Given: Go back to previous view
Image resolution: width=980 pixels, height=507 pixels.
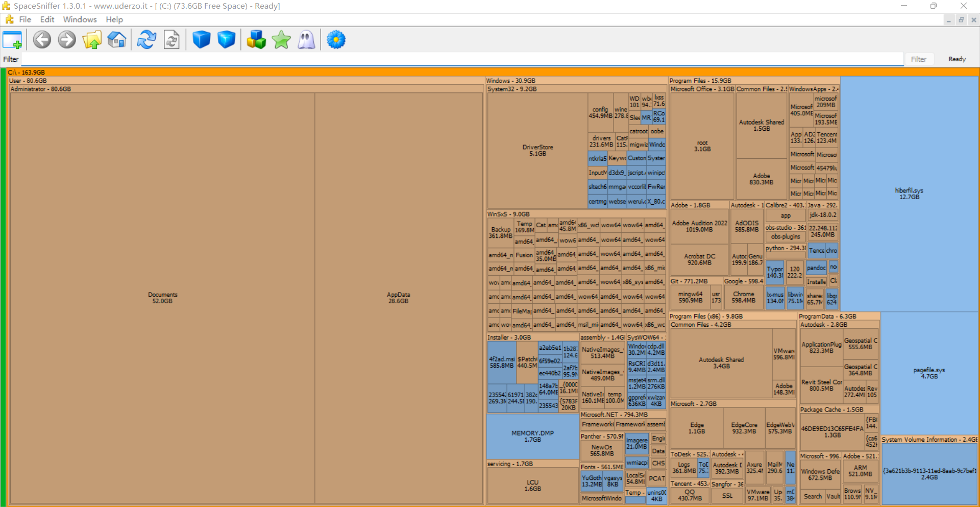Looking at the screenshot, I should pos(42,40).
